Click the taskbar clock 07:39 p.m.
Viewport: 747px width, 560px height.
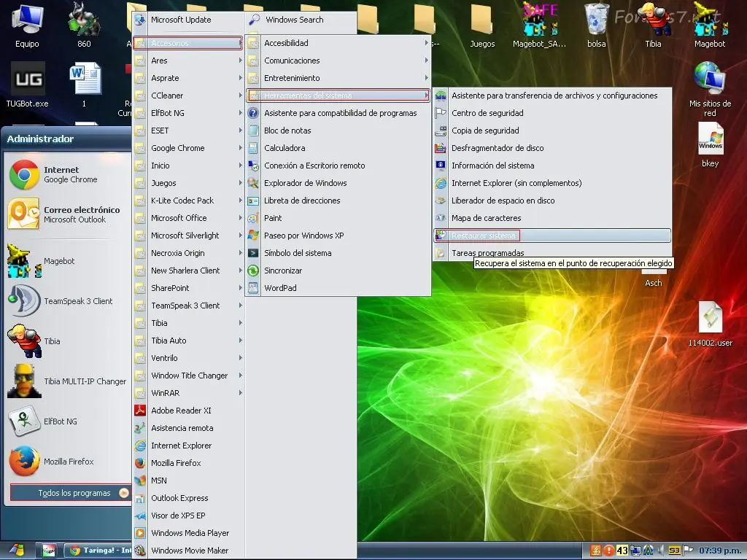pyautogui.click(x=719, y=551)
